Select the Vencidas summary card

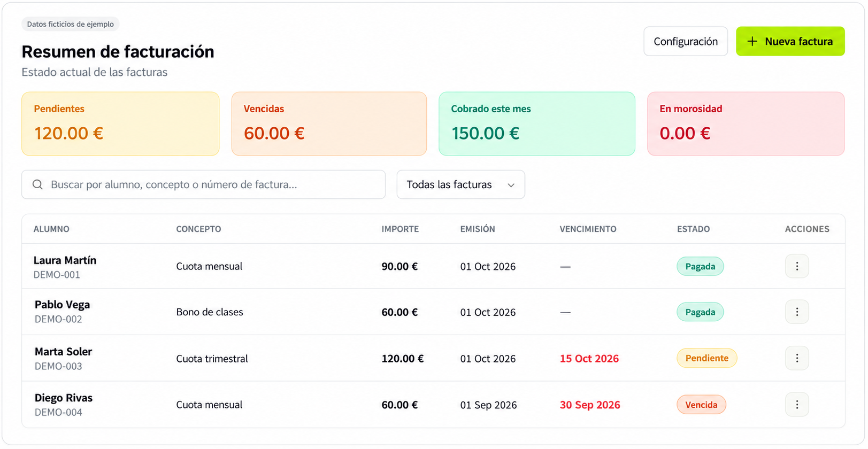(329, 123)
